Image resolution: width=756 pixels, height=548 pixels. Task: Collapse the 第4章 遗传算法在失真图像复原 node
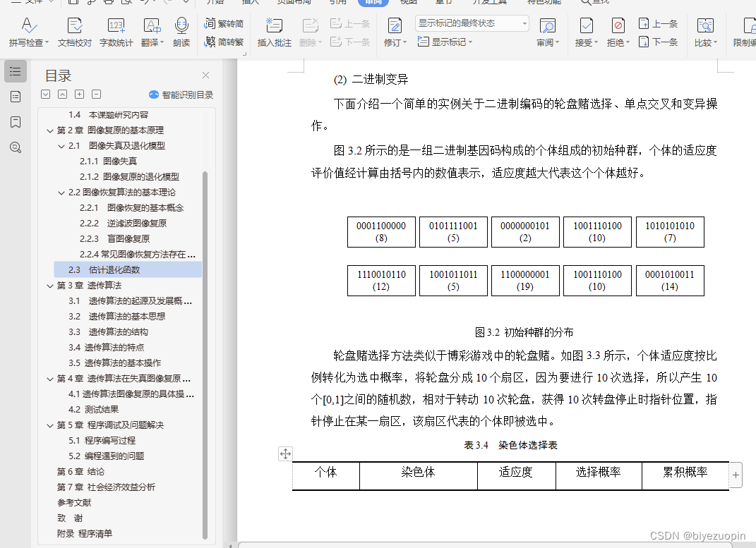[x=49, y=379]
